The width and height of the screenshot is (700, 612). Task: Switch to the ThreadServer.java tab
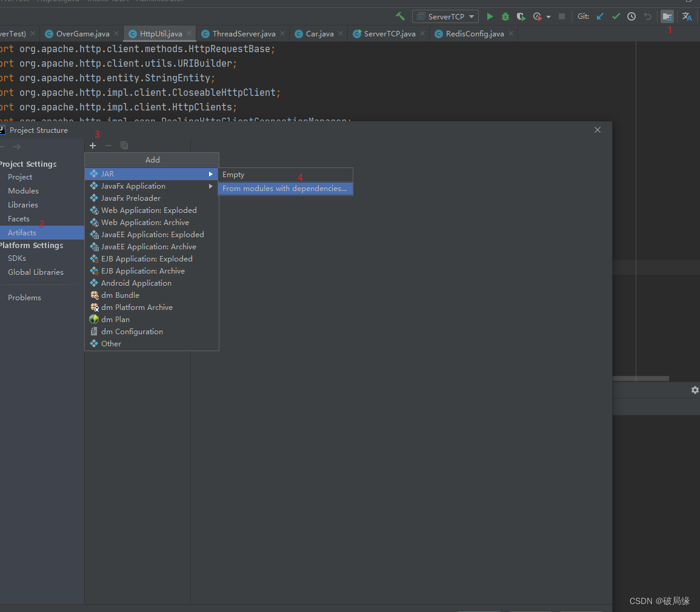[244, 33]
